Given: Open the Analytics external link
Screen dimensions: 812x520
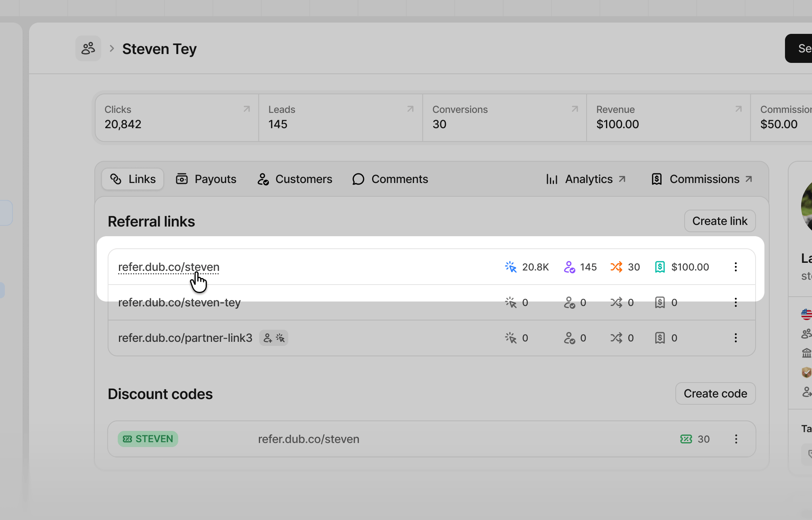Looking at the screenshot, I should tap(586, 179).
